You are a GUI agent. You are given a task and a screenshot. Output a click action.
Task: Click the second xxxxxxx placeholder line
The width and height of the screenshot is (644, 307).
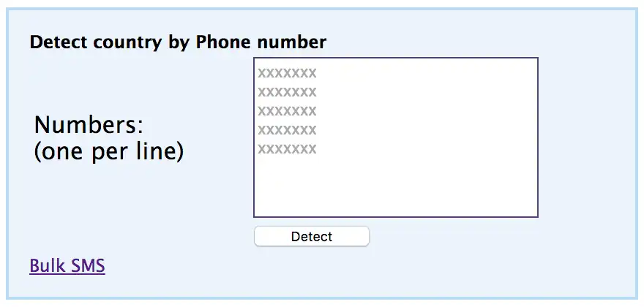tap(287, 92)
